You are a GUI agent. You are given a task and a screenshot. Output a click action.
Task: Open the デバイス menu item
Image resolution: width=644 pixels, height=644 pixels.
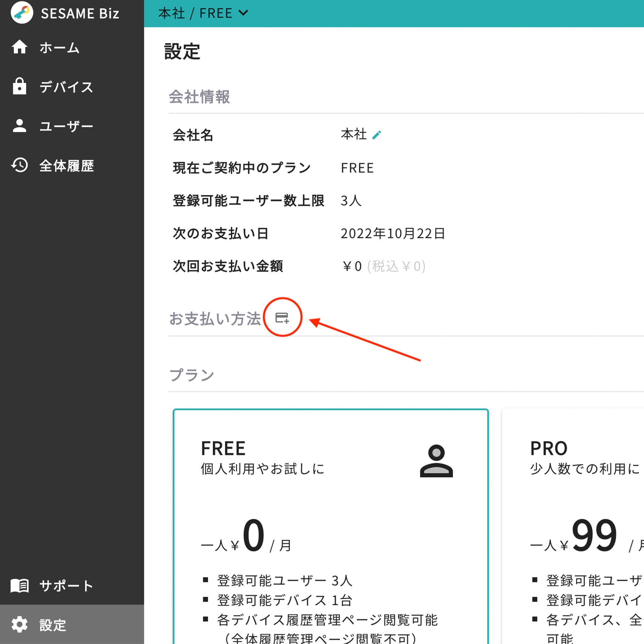(72, 86)
